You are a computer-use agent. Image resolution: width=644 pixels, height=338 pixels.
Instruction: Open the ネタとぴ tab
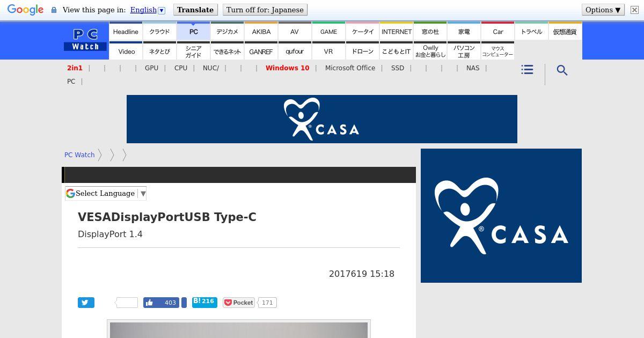click(159, 51)
